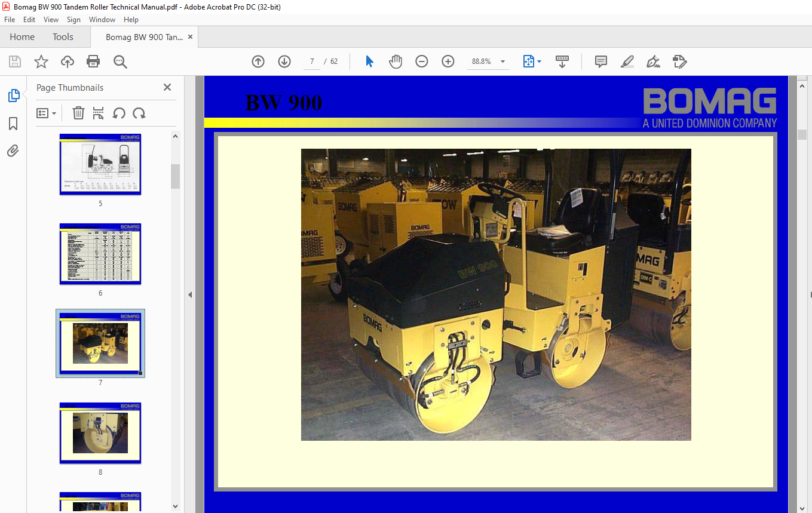
Task: Click the thumbnails panel scrollbar thumb
Action: pos(176,176)
